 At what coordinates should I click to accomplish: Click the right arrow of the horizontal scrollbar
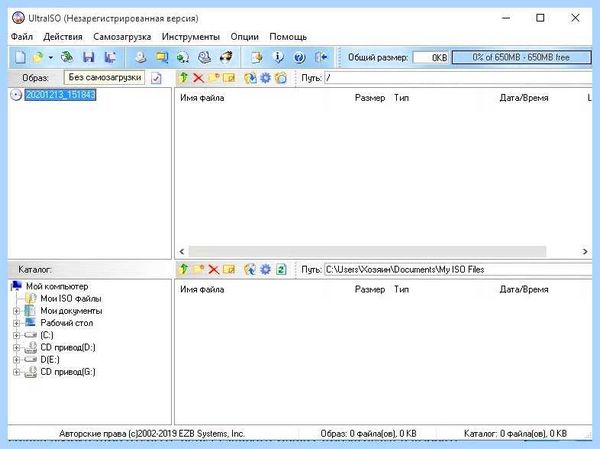585,251
